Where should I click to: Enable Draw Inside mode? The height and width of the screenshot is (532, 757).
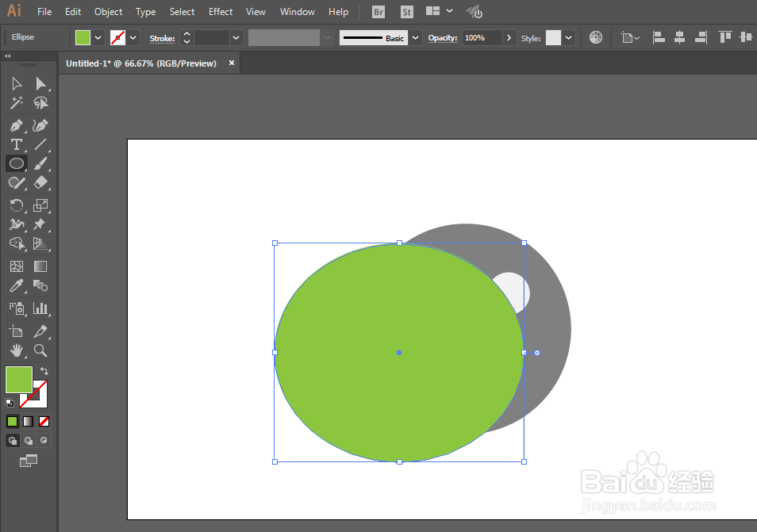[44, 440]
